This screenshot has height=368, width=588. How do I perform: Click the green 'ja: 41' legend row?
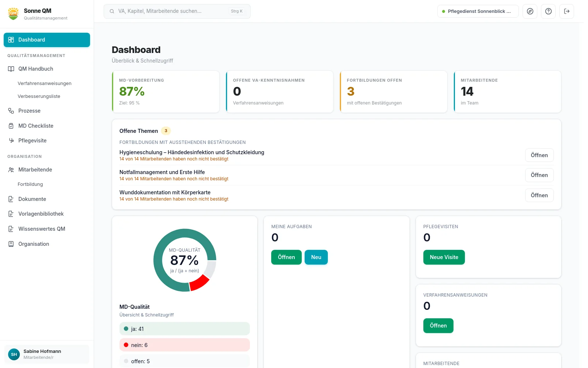pyautogui.click(x=184, y=329)
